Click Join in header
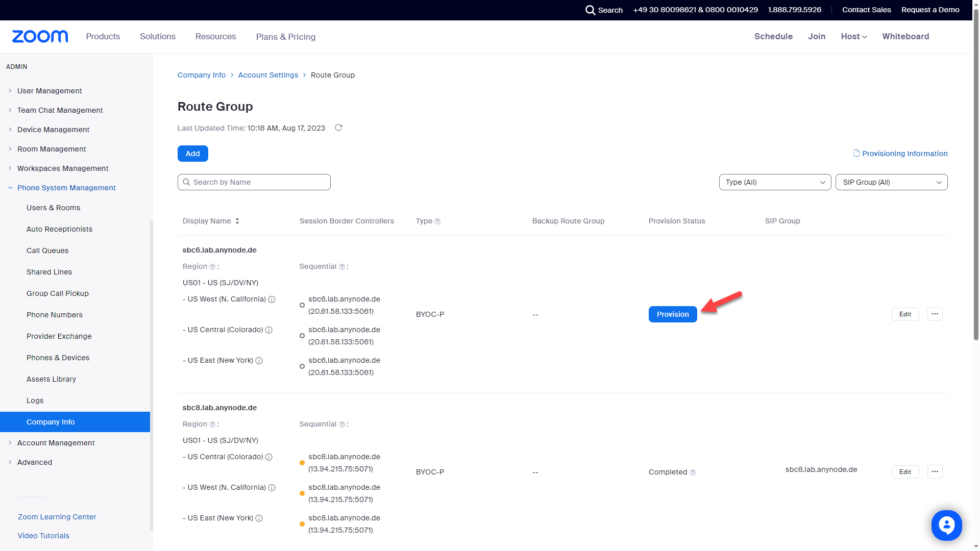Viewport: 980px width, 551px height. point(817,36)
